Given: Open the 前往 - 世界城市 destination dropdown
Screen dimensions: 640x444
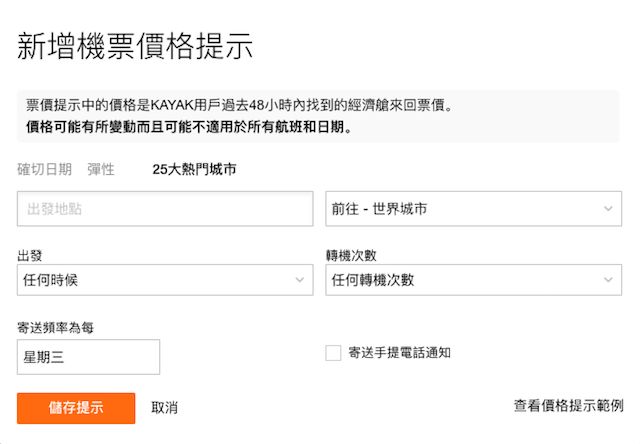Looking at the screenshot, I should coord(473,209).
